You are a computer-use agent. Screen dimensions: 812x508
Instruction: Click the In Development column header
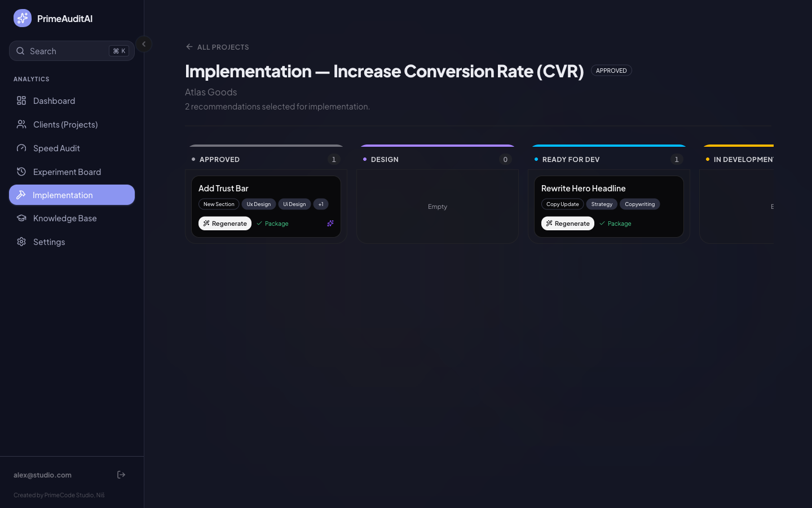[x=743, y=160]
